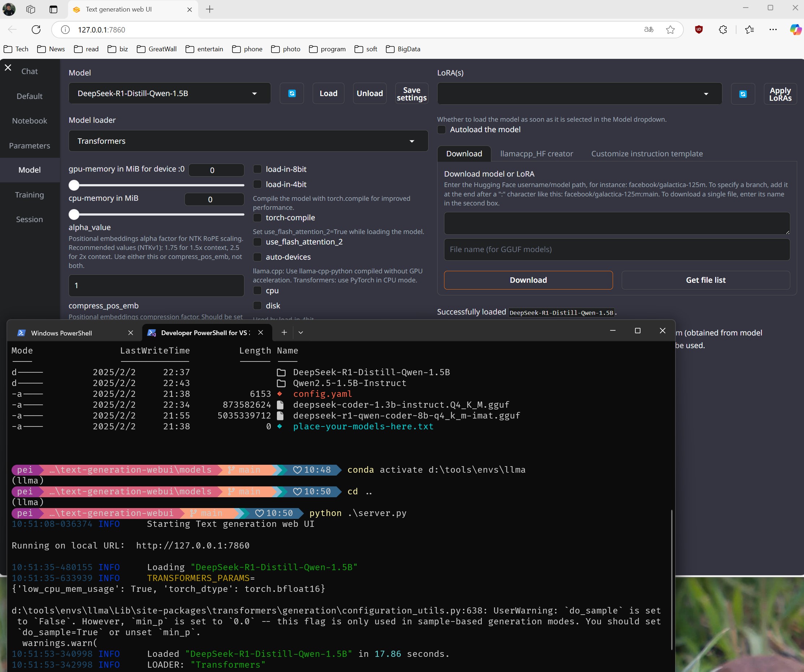Click the cpu-memory slider handle

tap(74, 214)
